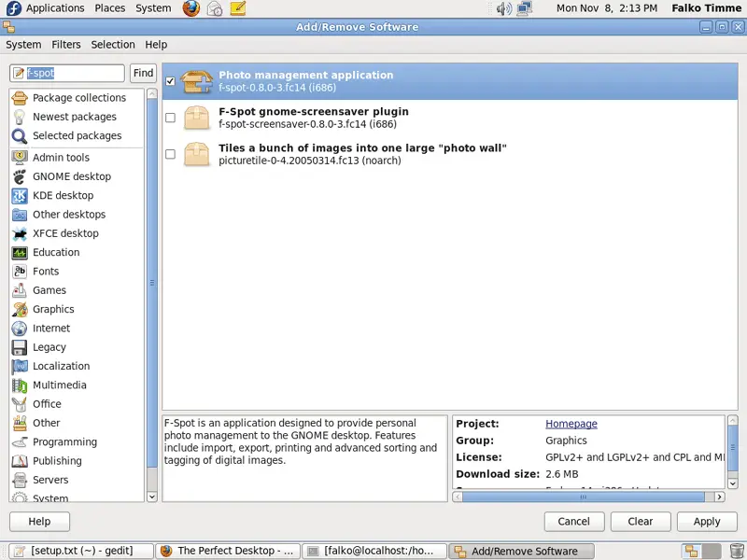Select the Newest packages lightbulb icon
The height and width of the screenshot is (560, 747).
[x=20, y=118]
